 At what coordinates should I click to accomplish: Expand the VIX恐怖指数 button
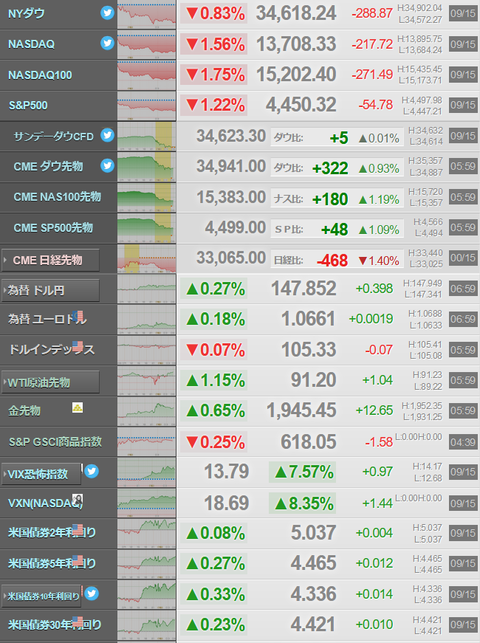point(41,474)
